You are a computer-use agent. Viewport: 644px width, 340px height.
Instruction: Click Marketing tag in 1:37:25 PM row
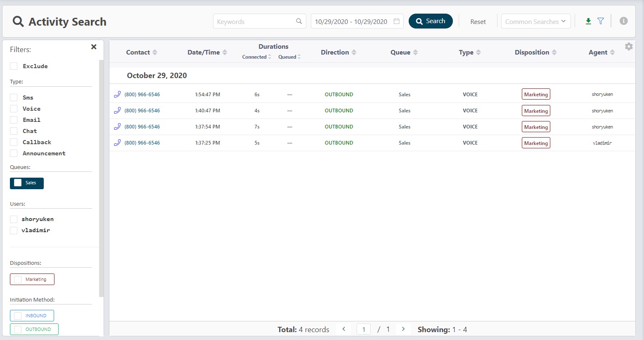[536, 143]
